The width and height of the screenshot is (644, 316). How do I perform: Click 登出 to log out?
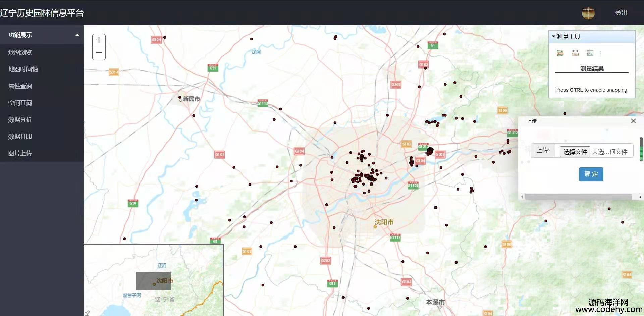pos(621,13)
